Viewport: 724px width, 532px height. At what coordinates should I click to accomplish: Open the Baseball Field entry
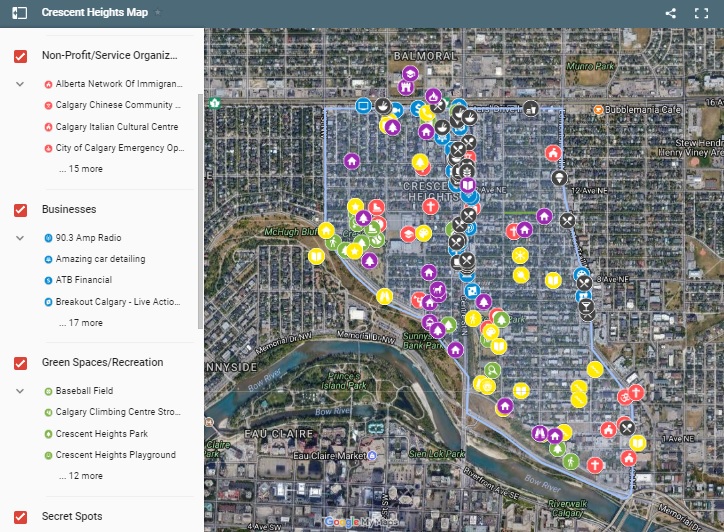click(78, 391)
